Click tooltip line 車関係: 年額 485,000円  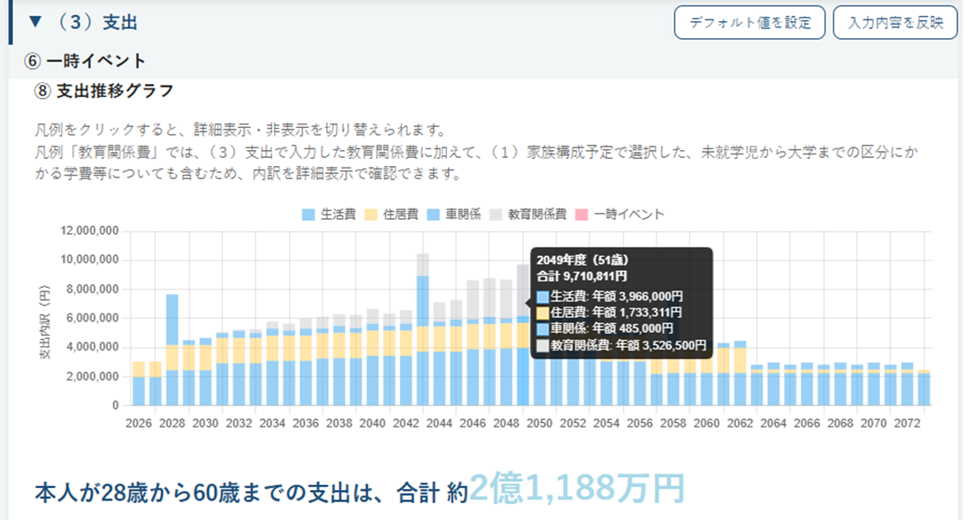pos(605,328)
